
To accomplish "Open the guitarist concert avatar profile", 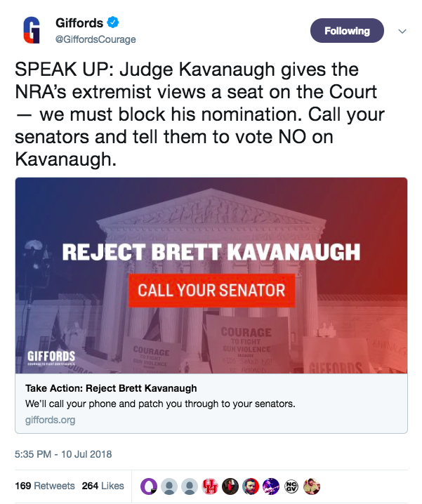I will pos(271,486).
